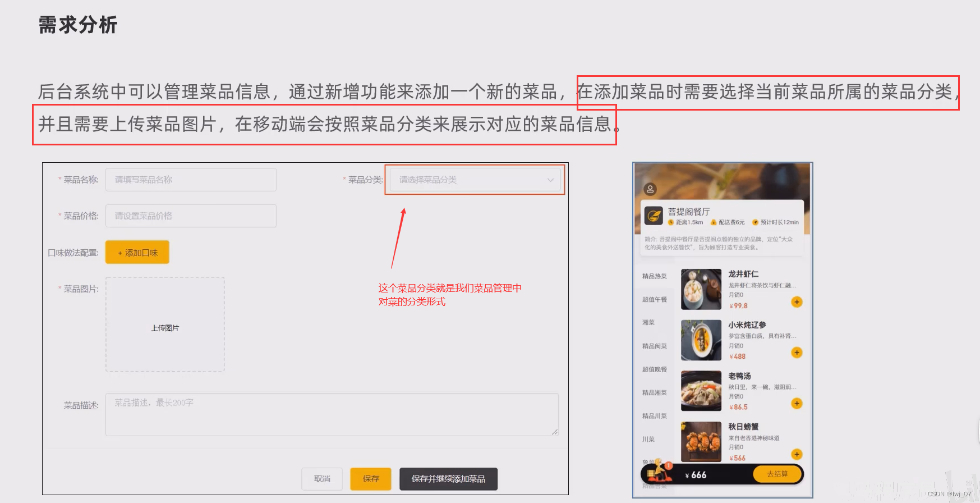The height and width of the screenshot is (503, 980).
Task: Click the dish title 老鸭汤
Action: point(739,376)
